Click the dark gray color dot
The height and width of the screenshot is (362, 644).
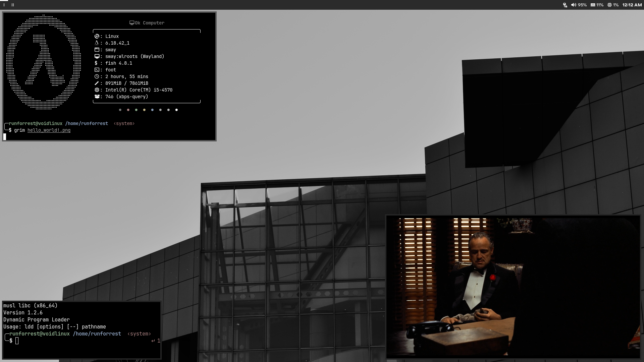click(x=120, y=110)
